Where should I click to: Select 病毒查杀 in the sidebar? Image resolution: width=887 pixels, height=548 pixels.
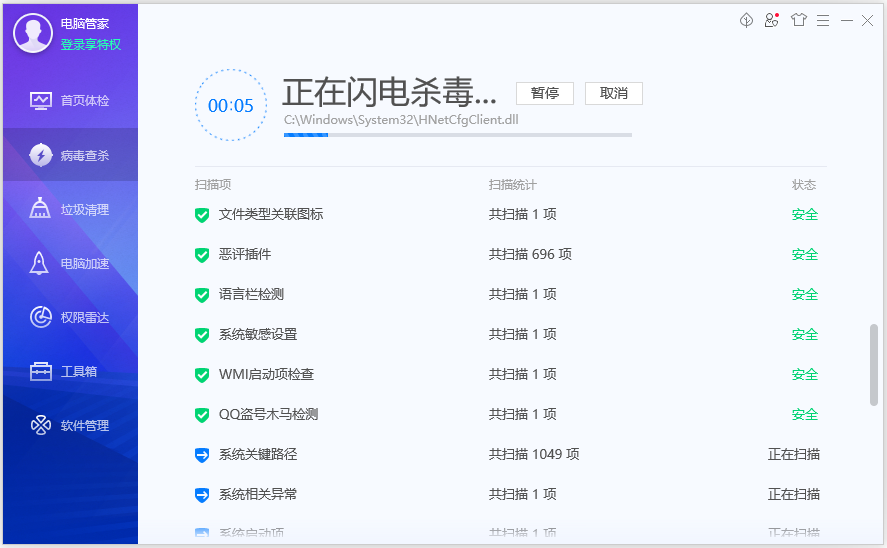point(70,155)
